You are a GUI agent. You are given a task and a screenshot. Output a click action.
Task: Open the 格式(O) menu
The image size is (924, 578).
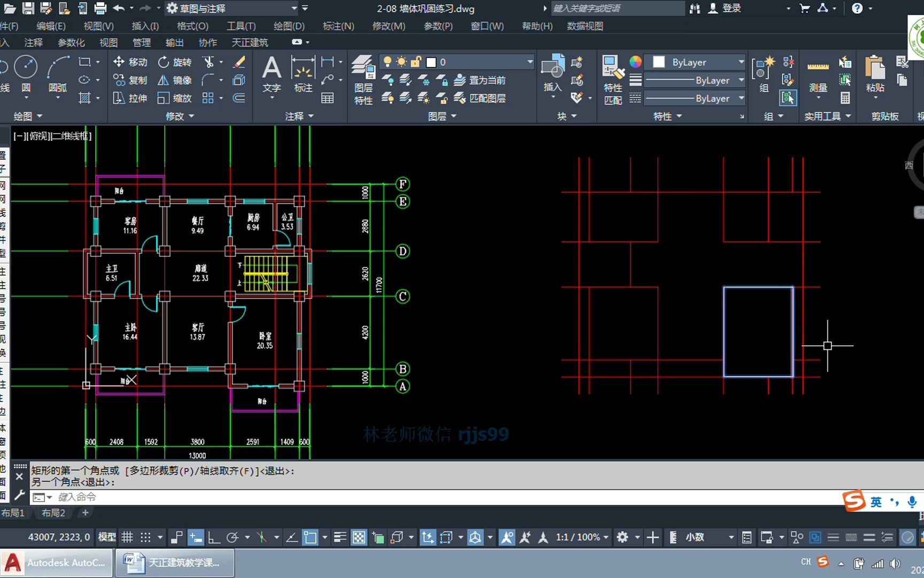pyautogui.click(x=192, y=26)
